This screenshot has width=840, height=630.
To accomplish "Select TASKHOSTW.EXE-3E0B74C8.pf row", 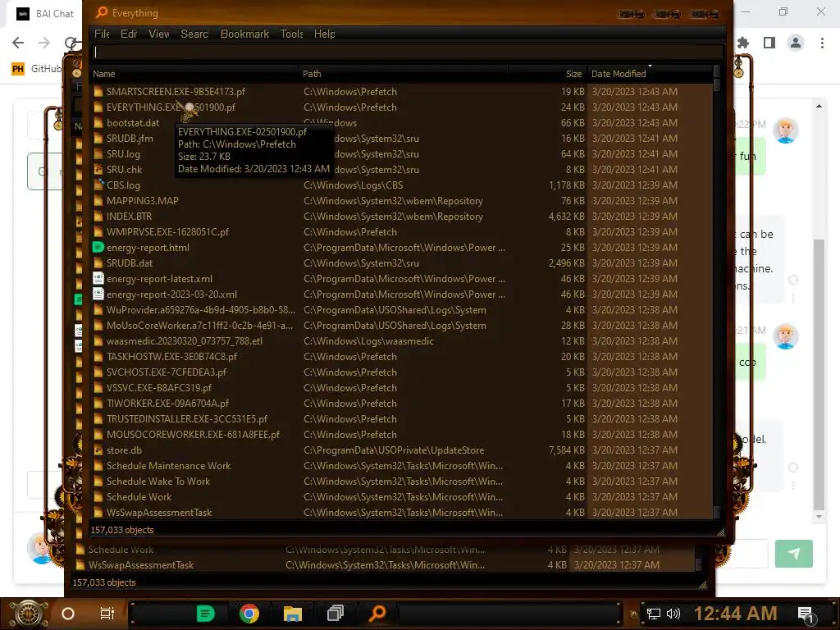I will 402,356.
